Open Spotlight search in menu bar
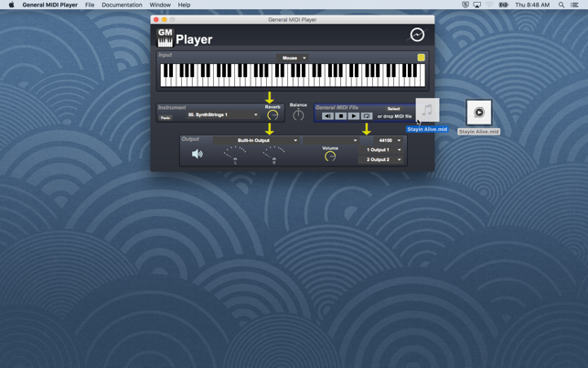The height and width of the screenshot is (368, 588). click(561, 5)
